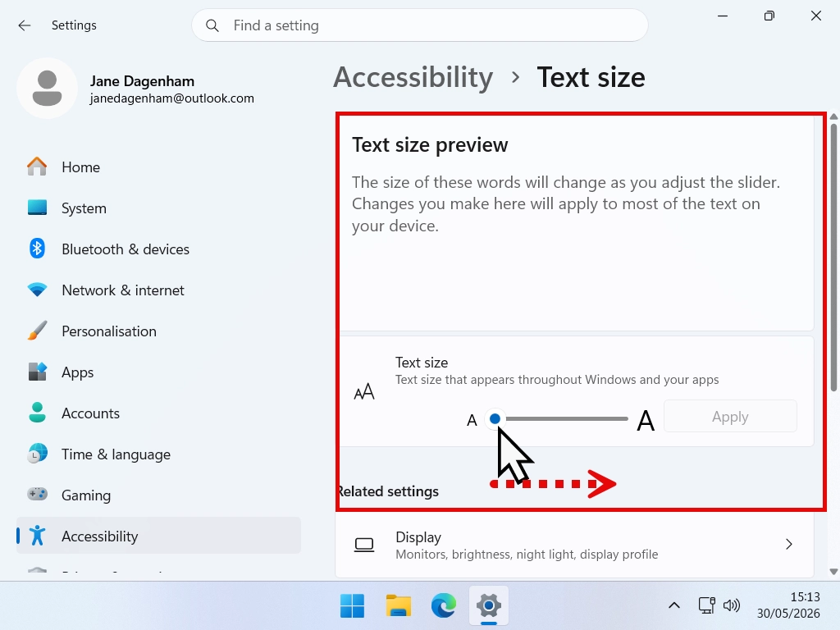Open the Accounts settings page
The image size is (840, 630).
tap(158, 413)
